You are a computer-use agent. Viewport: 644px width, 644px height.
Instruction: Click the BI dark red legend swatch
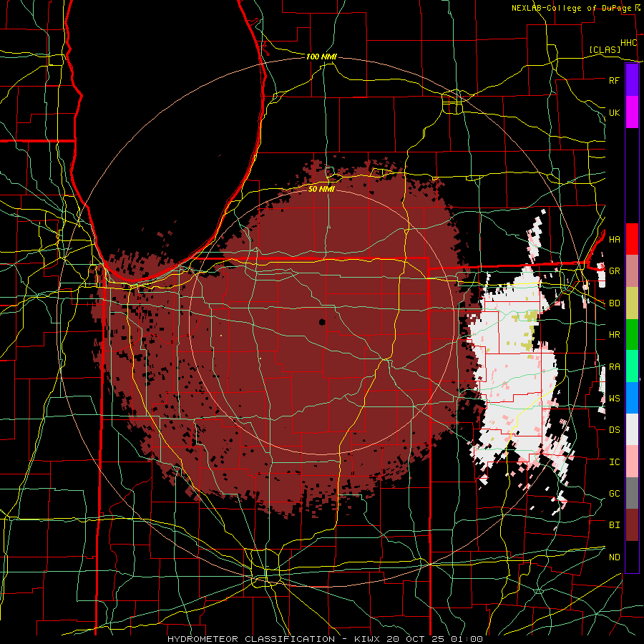632,525
